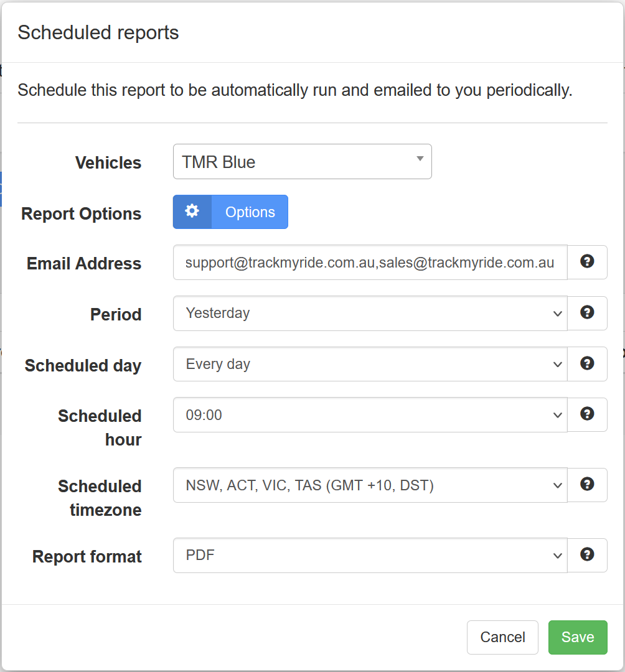Click the Vehicles dropdown arrow triangle
Image resolution: width=625 pixels, height=672 pixels.
click(420, 159)
